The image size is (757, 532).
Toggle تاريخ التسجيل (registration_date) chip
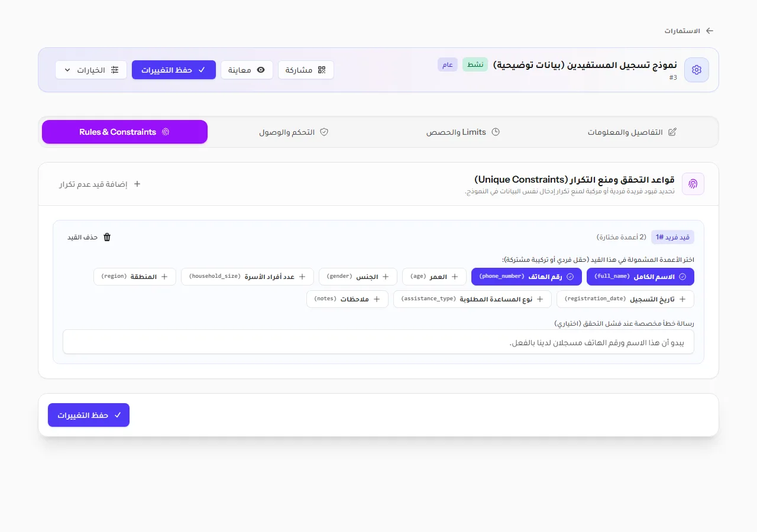pos(625,299)
